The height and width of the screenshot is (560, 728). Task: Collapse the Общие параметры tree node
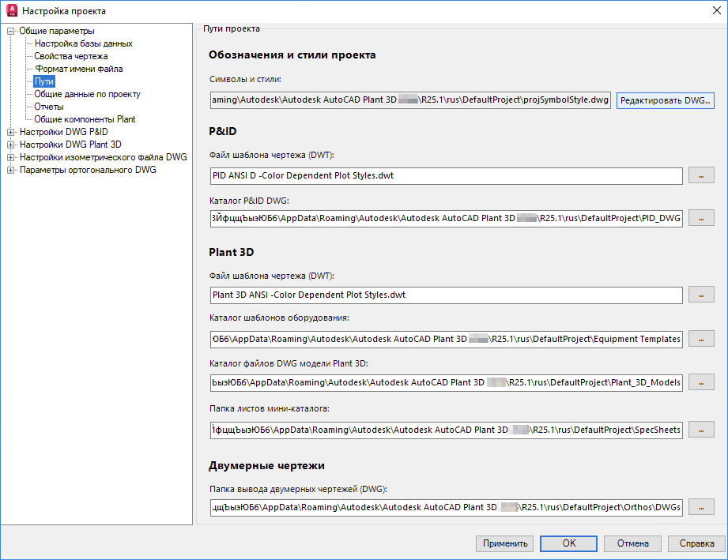click(11, 31)
